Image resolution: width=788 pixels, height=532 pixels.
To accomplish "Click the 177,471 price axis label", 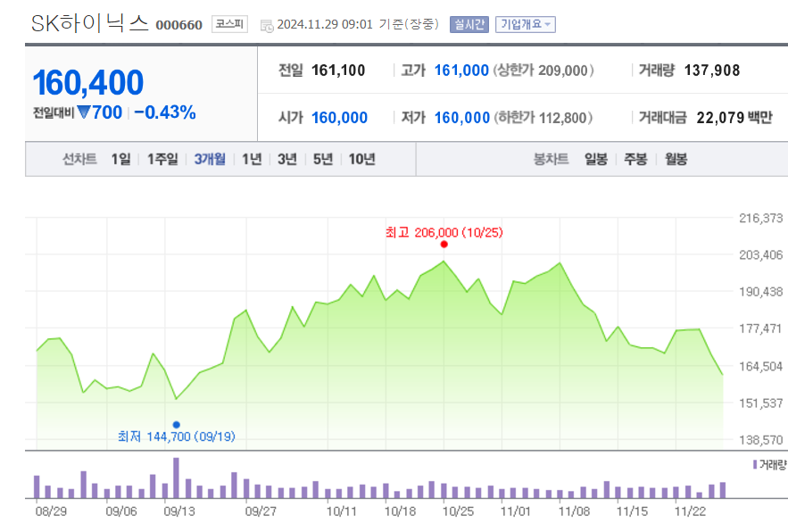I will tap(761, 328).
